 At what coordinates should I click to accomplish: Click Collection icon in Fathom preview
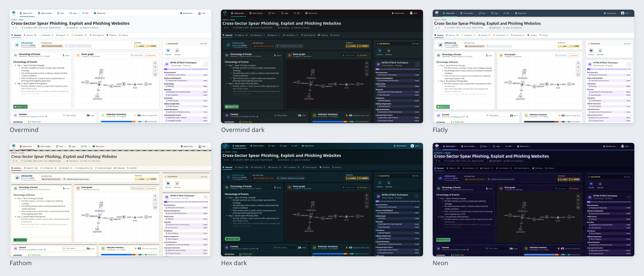[x=168, y=183]
